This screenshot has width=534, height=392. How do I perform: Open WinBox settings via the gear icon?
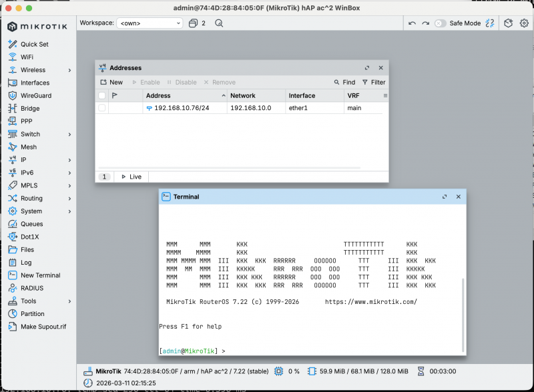coord(525,23)
